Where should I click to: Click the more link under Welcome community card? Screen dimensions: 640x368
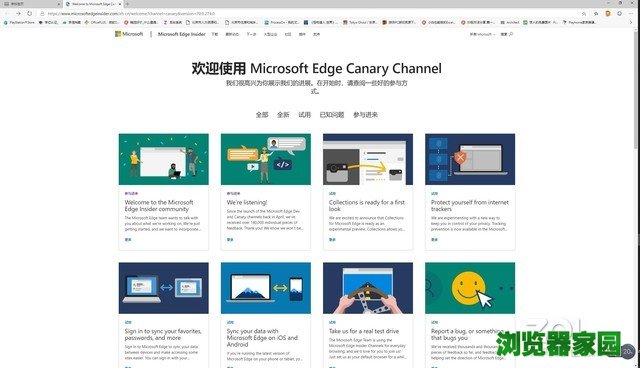[x=128, y=240]
